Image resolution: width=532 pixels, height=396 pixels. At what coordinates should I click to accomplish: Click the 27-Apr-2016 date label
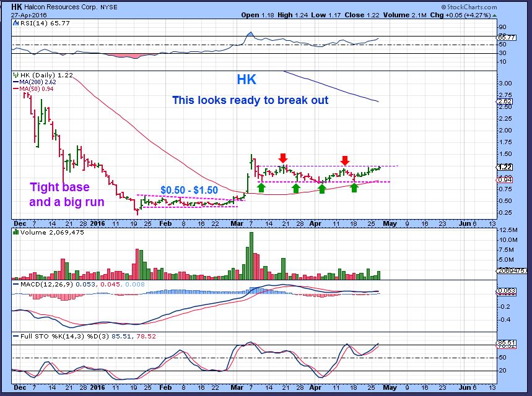[x=29, y=15]
